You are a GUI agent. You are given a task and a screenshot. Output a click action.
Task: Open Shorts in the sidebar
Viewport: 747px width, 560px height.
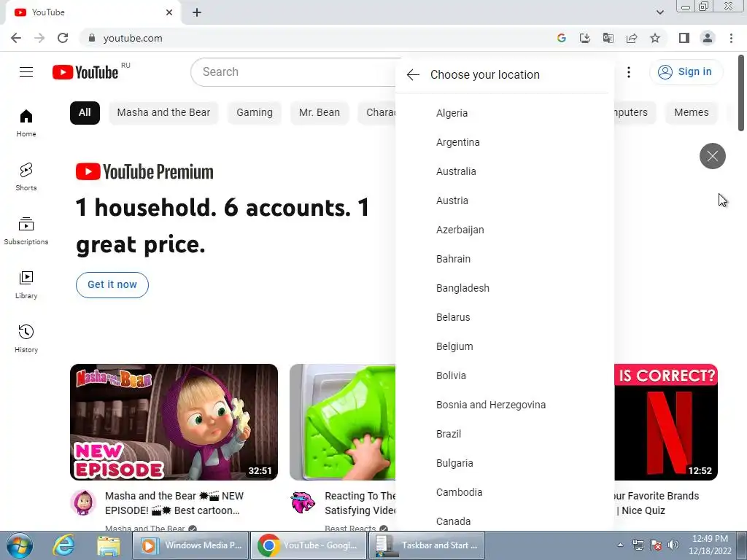[x=26, y=176]
